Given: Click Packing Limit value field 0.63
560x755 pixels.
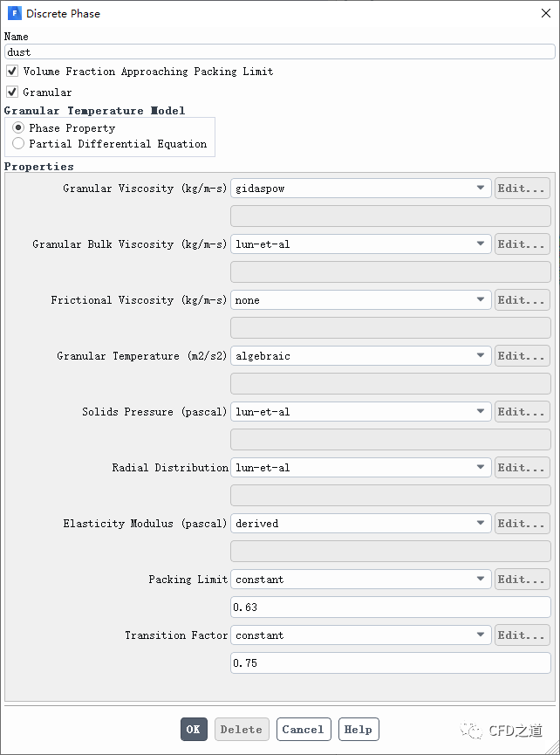Looking at the screenshot, I should click(390, 607).
